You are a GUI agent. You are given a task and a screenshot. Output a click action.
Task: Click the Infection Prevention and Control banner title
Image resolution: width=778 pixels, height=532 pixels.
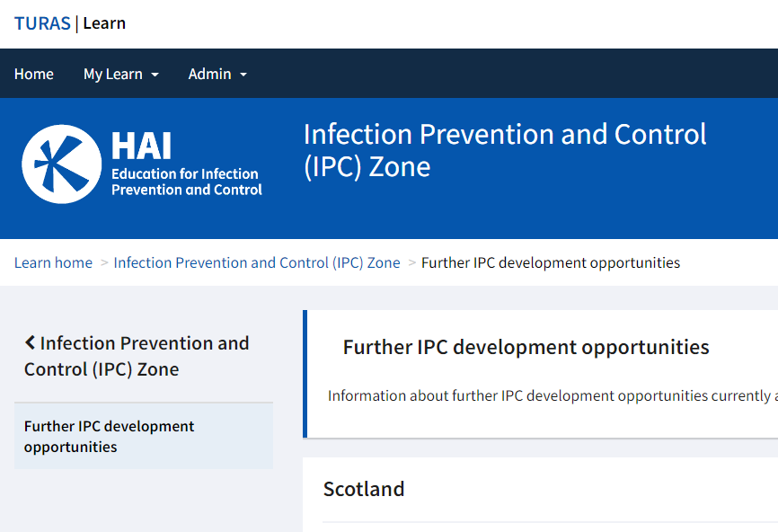pyautogui.click(x=505, y=150)
